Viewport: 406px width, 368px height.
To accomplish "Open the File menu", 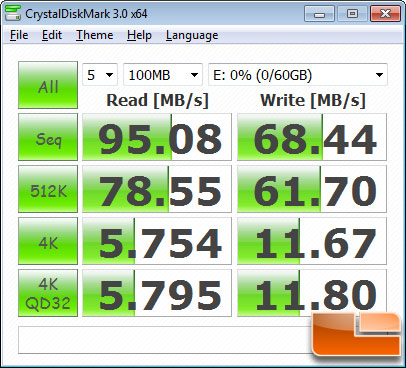I will (19, 35).
